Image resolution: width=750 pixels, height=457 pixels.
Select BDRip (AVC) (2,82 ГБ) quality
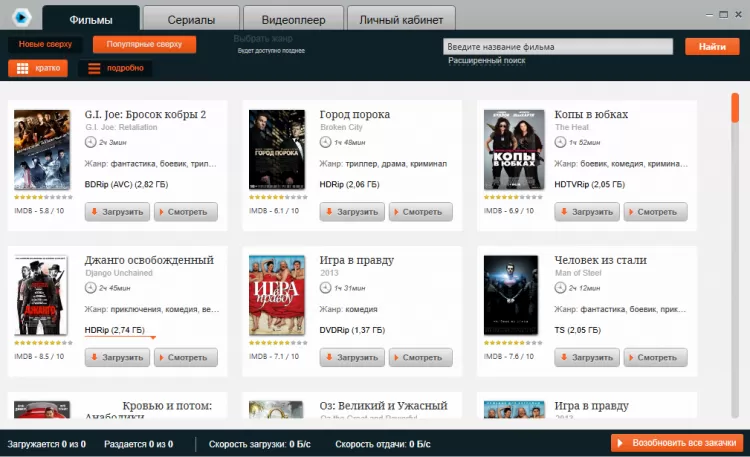point(126,184)
